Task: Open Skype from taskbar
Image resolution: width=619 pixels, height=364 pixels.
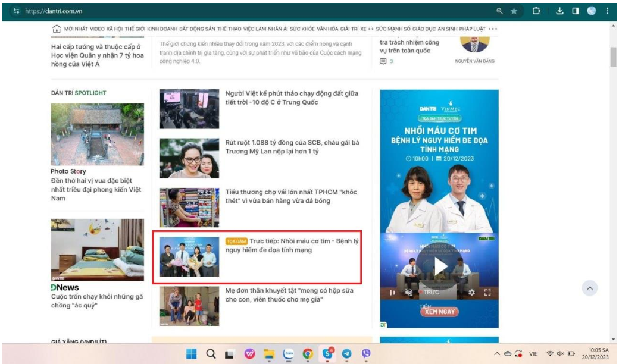Action: tap(328, 353)
